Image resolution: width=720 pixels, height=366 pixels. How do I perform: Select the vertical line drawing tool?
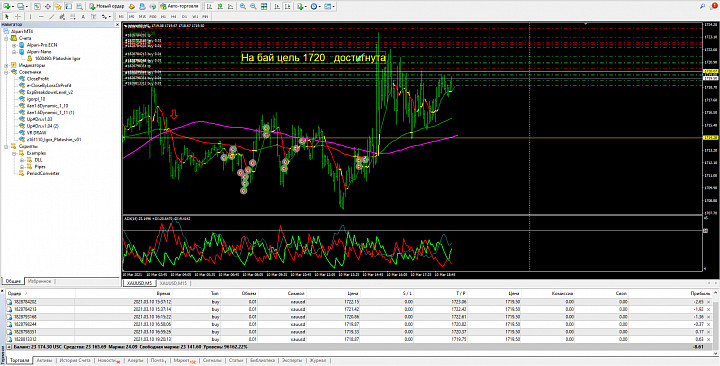(30, 17)
